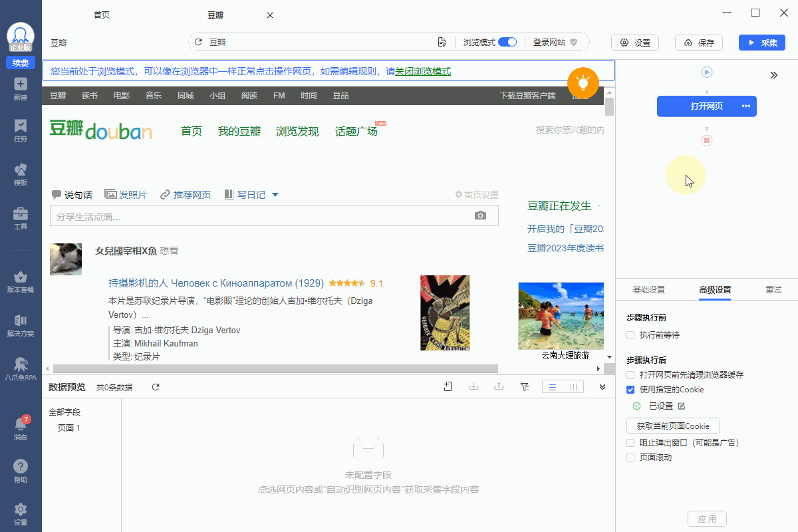
Task: Check 打开网页前先清理浏览器缓存 checkbox
Action: tap(630, 375)
